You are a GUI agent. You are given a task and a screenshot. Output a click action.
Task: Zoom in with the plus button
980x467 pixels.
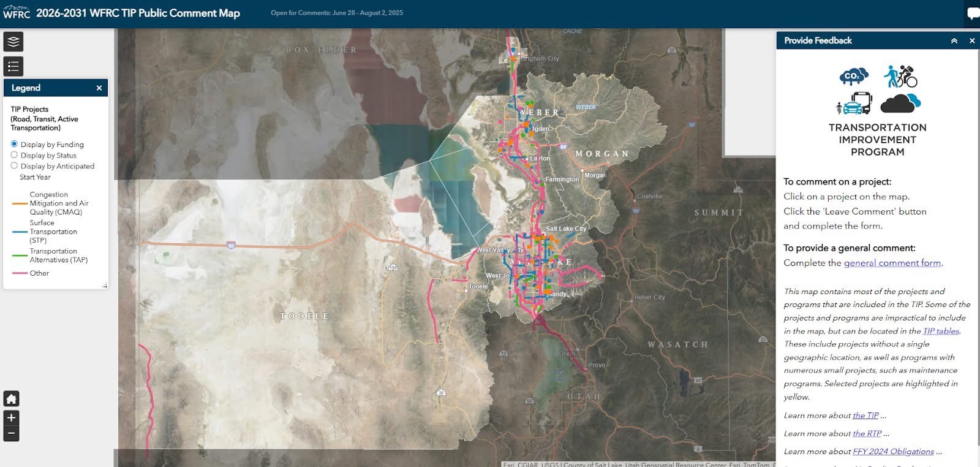pyautogui.click(x=11, y=418)
